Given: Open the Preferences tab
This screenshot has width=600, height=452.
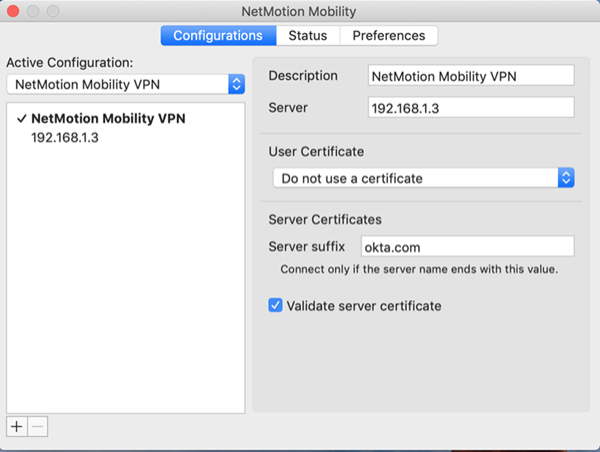Looking at the screenshot, I should (x=389, y=36).
